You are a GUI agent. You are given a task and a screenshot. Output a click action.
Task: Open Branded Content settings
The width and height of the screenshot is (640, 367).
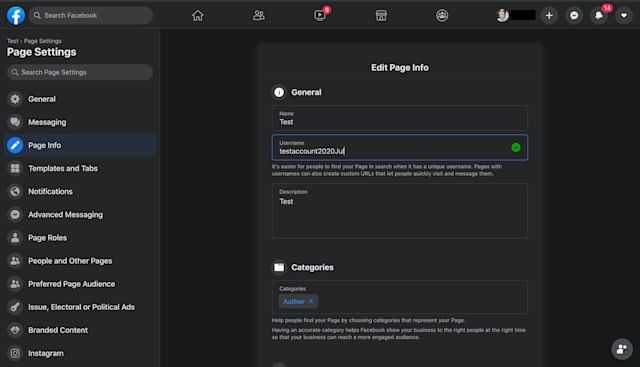point(80,330)
